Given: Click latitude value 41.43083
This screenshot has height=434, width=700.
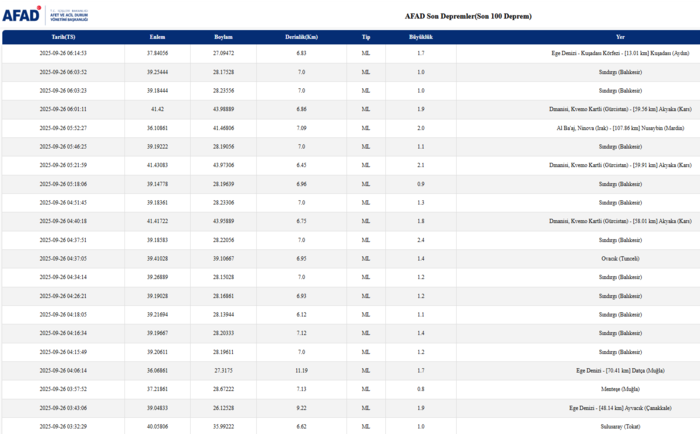Looking at the screenshot, I should 157,165.
